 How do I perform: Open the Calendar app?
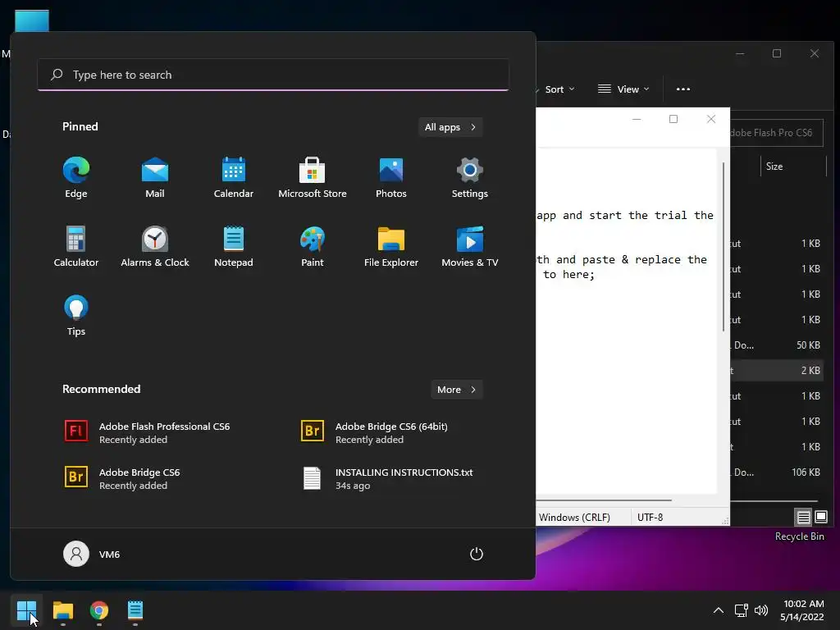point(234,177)
